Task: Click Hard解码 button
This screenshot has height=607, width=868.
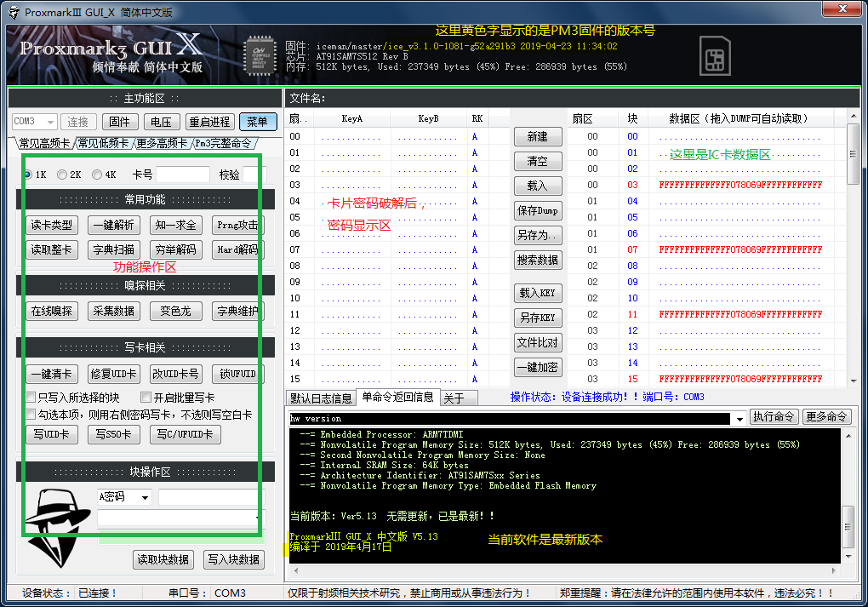Action: click(237, 249)
